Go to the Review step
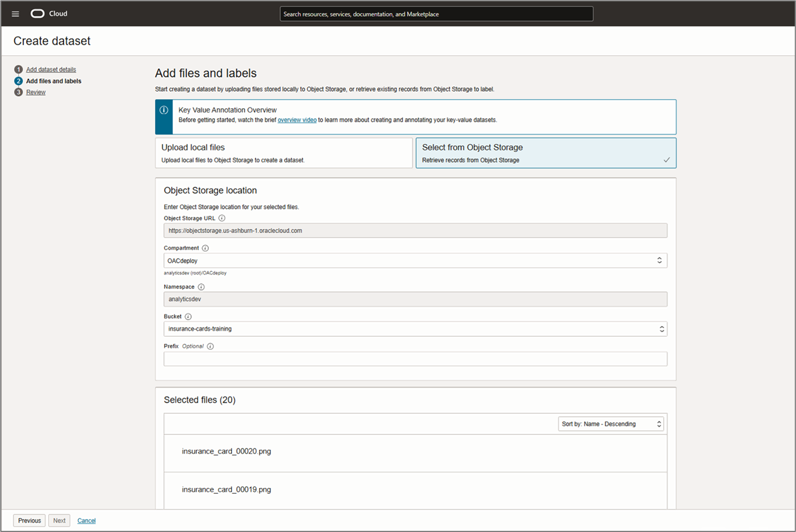Image resolution: width=796 pixels, height=532 pixels. pyautogui.click(x=35, y=92)
